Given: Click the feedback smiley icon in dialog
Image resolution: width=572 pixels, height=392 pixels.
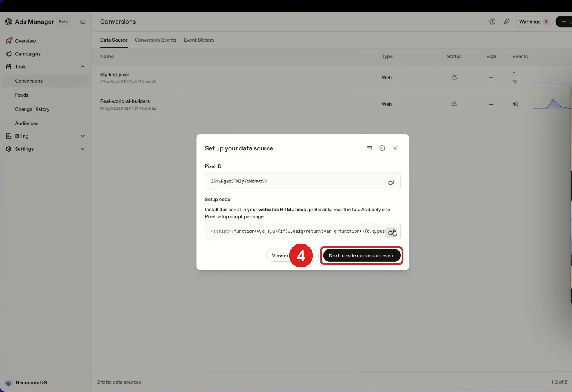Looking at the screenshot, I should 382,148.
